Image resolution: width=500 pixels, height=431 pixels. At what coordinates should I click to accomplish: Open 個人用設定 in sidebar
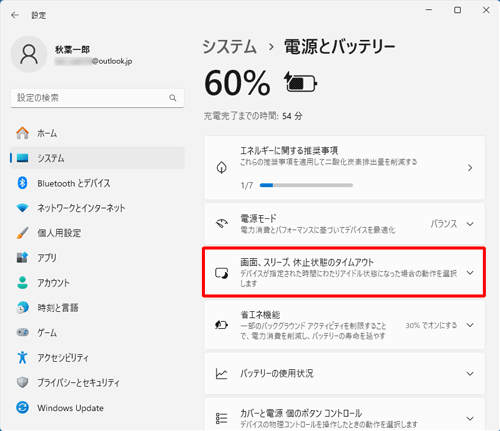[x=97, y=233]
